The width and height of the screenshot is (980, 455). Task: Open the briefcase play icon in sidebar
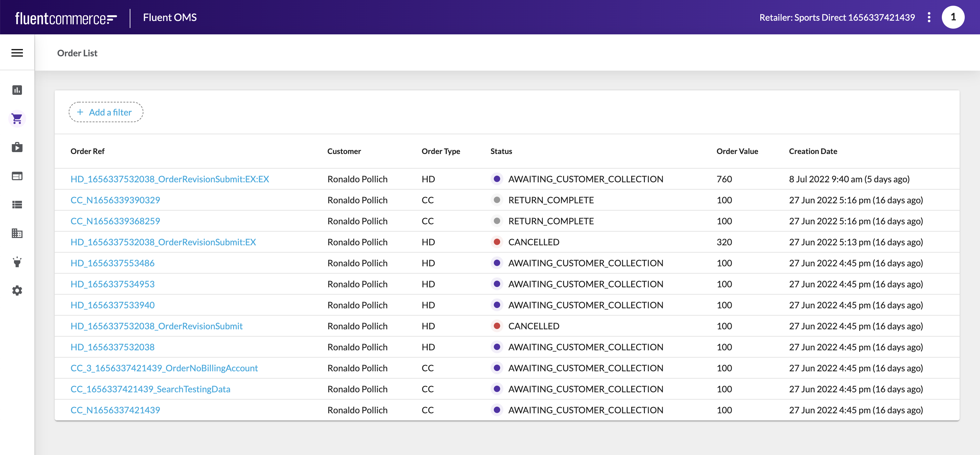[17, 147]
